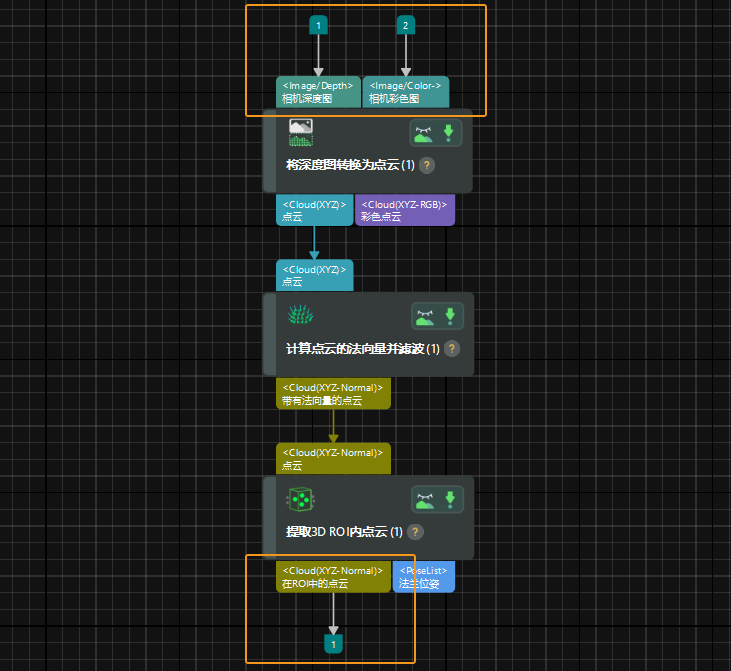Viewport: 731px width, 671px height.
Task: Run the 将深度图转换为点云 step via green arrow
Action: tap(449, 133)
